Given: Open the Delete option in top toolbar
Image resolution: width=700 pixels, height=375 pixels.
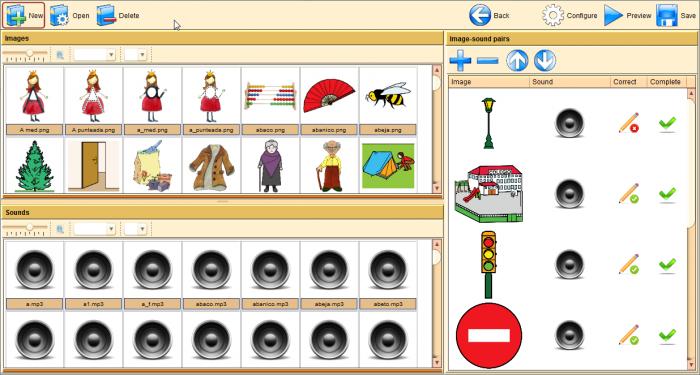Looking at the screenshot, I should pyautogui.click(x=118, y=16).
